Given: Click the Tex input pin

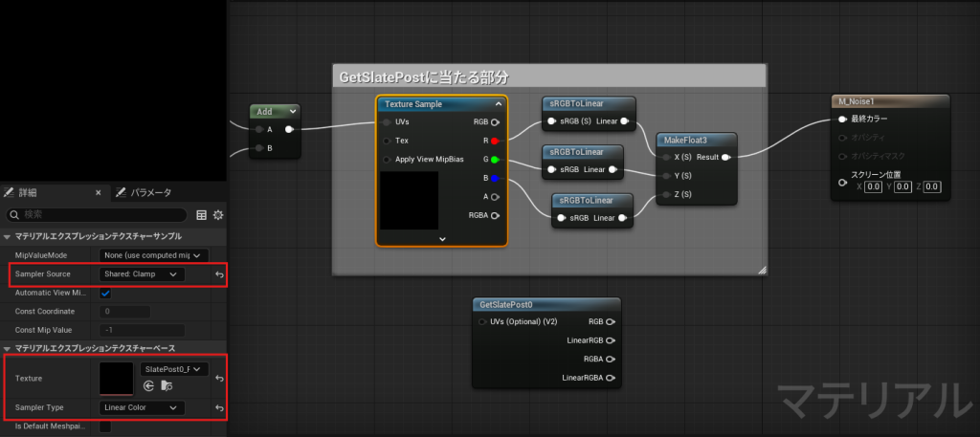Looking at the screenshot, I should coord(388,142).
